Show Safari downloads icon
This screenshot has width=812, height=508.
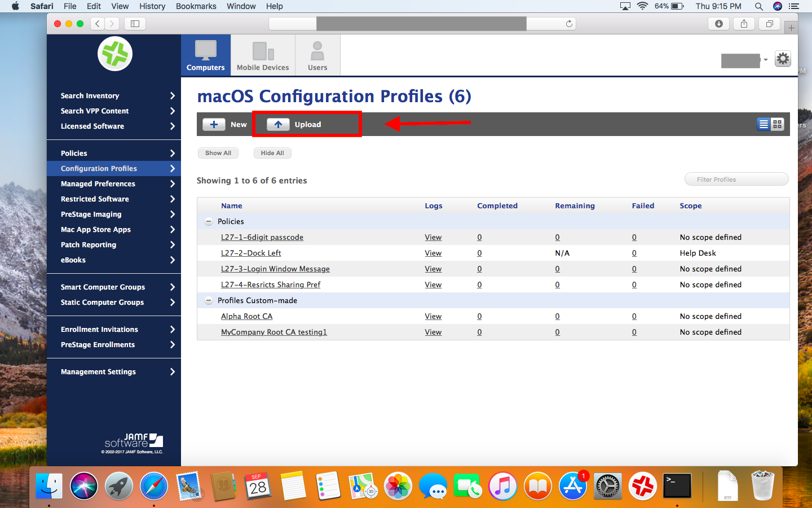pyautogui.click(x=718, y=24)
